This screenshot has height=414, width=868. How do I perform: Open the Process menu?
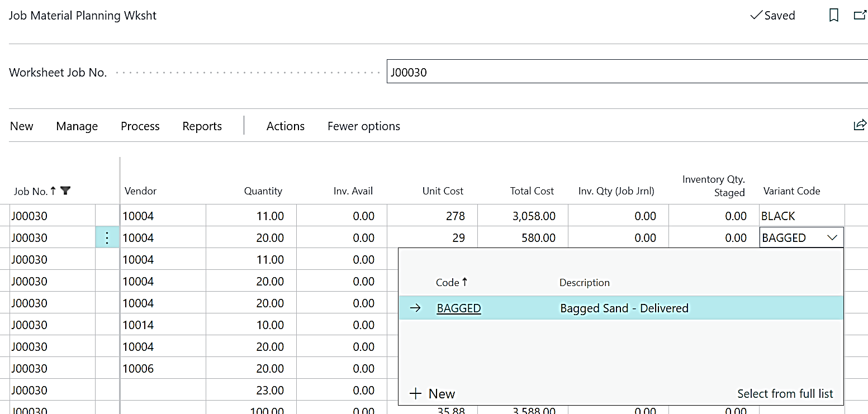[x=140, y=126]
